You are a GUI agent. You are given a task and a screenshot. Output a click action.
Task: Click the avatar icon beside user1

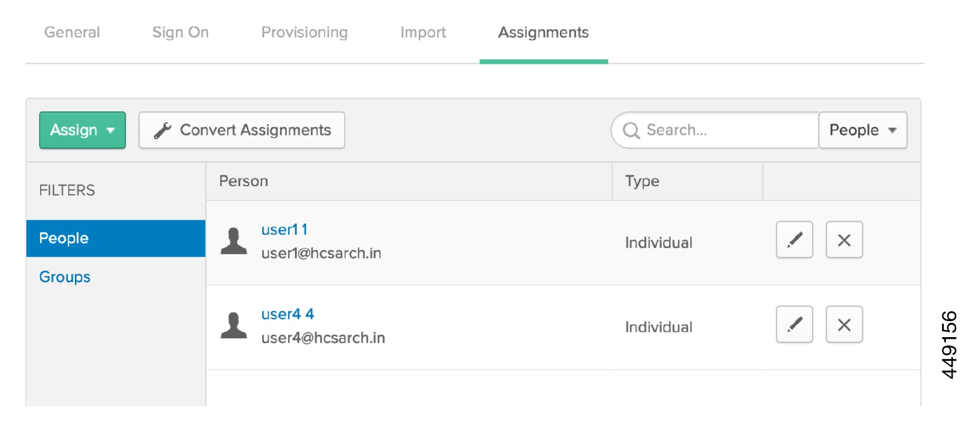234,241
